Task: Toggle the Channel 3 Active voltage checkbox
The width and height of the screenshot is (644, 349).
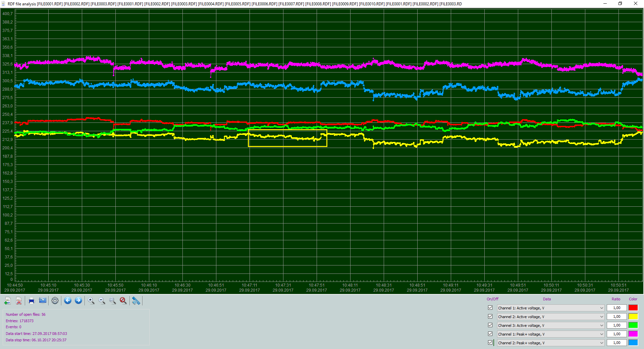Action: [490, 325]
